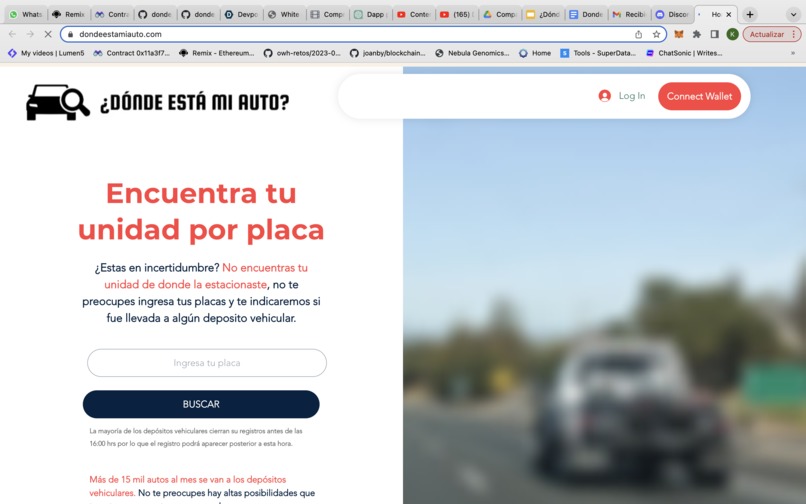Click the car with magnifier logo
Screen dimensions: 806x504
point(58,102)
